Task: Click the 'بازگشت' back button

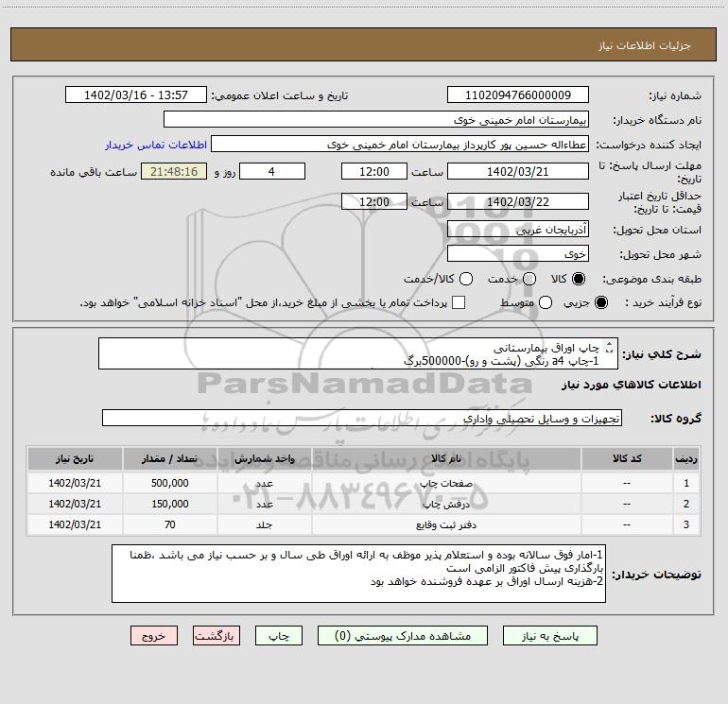Action: tap(217, 636)
